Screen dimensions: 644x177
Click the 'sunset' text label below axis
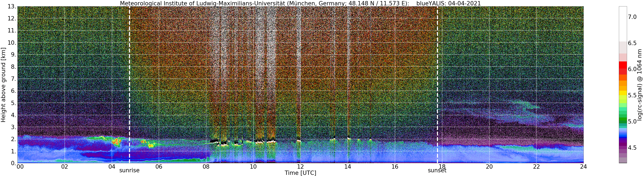click(437, 171)
